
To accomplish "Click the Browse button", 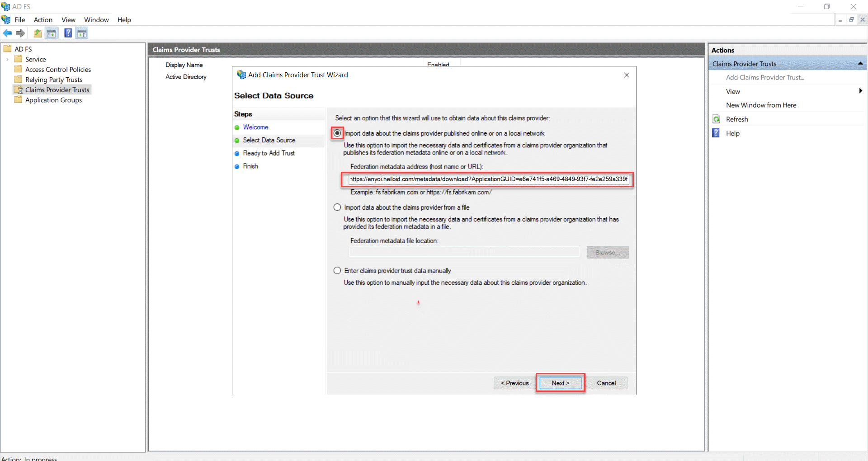I will (x=608, y=252).
